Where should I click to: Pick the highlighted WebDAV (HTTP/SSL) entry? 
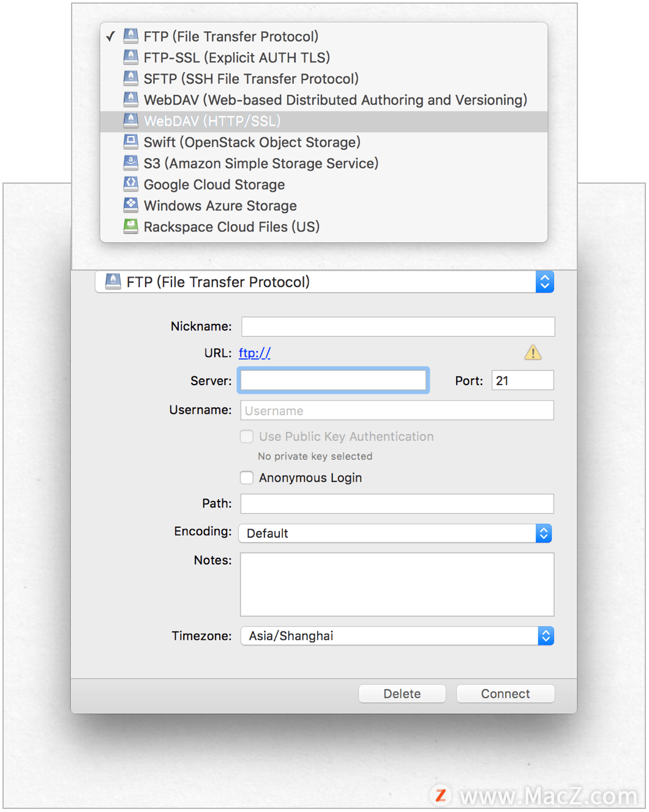[x=324, y=121]
